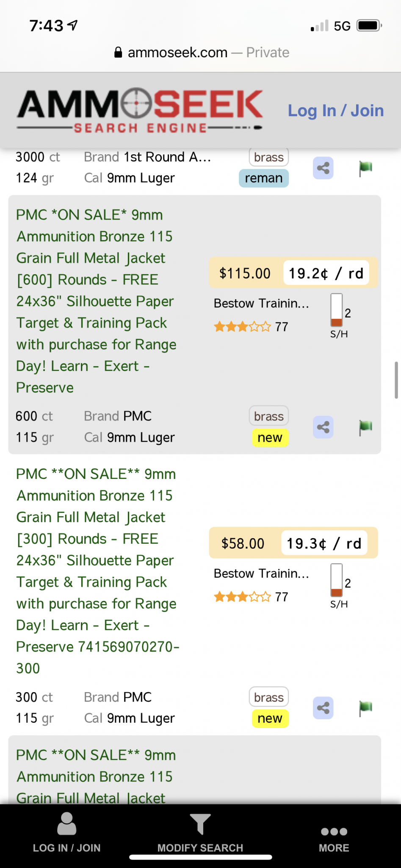
Task: Flag the 600-round PMC listing
Action: click(x=365, y=427)
